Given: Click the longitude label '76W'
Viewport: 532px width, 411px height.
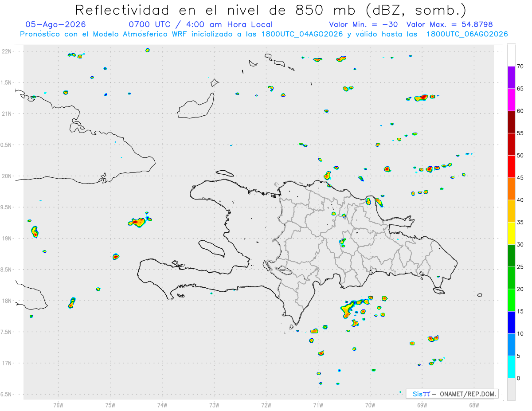Looking at the screenshot, I should tap(58, 404).
